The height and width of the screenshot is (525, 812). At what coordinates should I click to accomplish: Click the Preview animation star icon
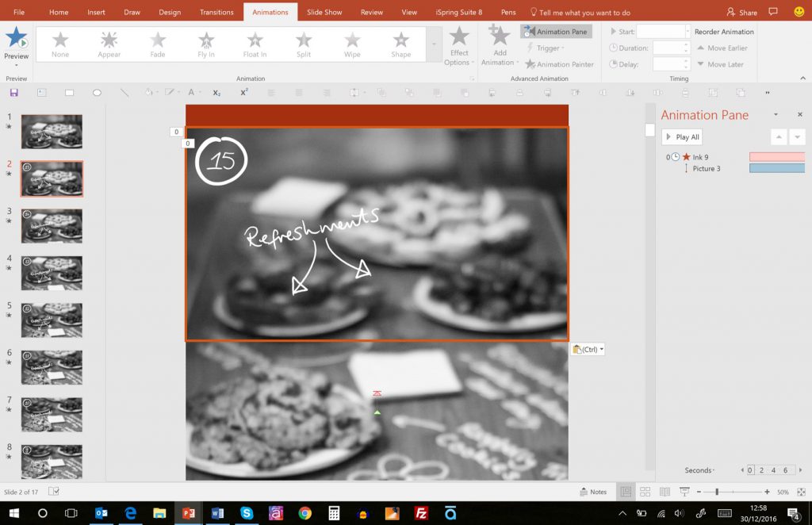(x=16, y=38)
